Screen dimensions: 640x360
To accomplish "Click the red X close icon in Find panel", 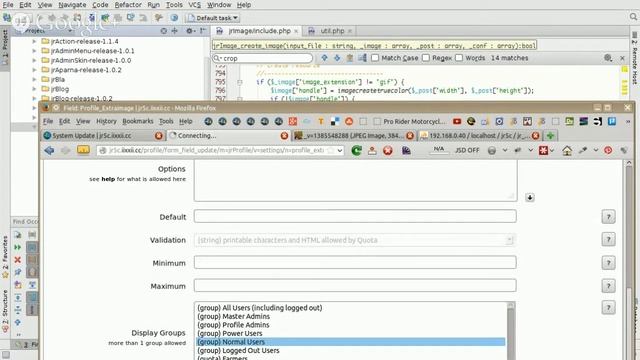I will (18, 260).
